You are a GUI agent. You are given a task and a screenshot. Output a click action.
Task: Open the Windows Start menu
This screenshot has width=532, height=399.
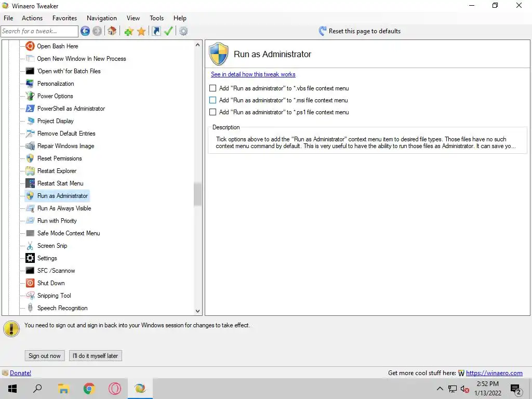(12, 389)
